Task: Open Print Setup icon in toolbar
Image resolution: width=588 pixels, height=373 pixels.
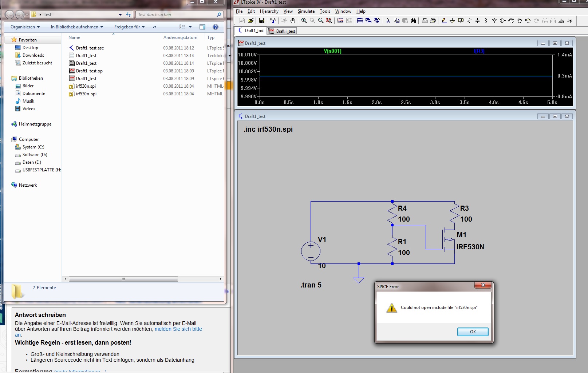Action: point(425,21)
